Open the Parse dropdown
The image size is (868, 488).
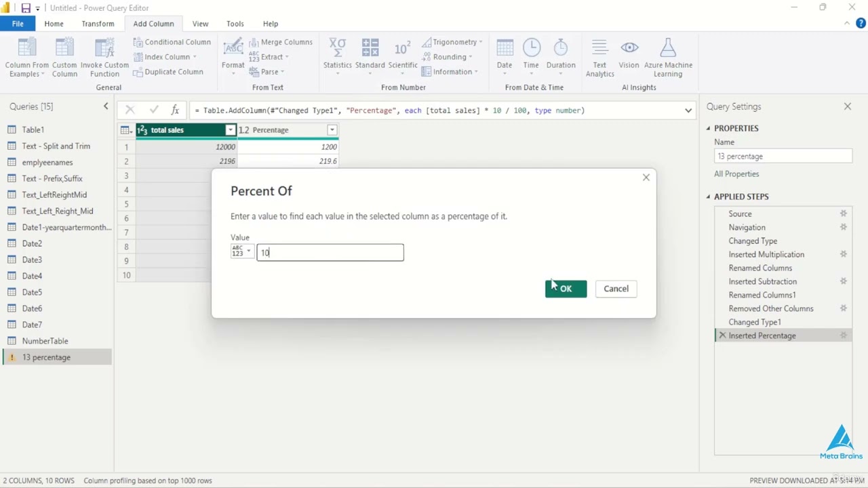point(267,72)
